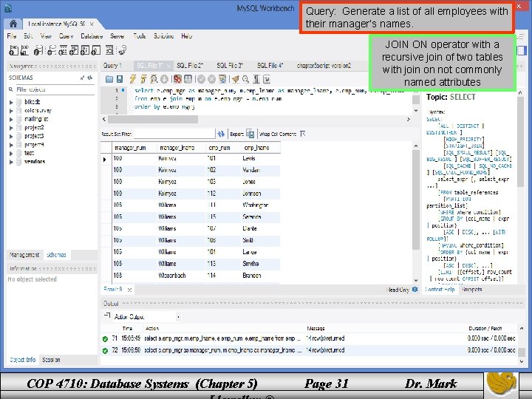The height and width of the screenshot is (399, 532).
Task: Click the reconnect to DBMS toolbar icon
Action: (122, 50)
